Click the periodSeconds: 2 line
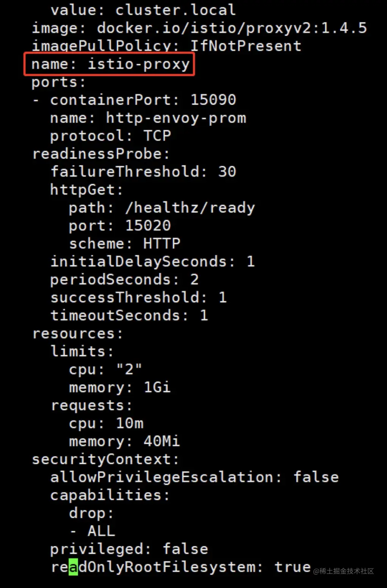 [x=124, y=280]
